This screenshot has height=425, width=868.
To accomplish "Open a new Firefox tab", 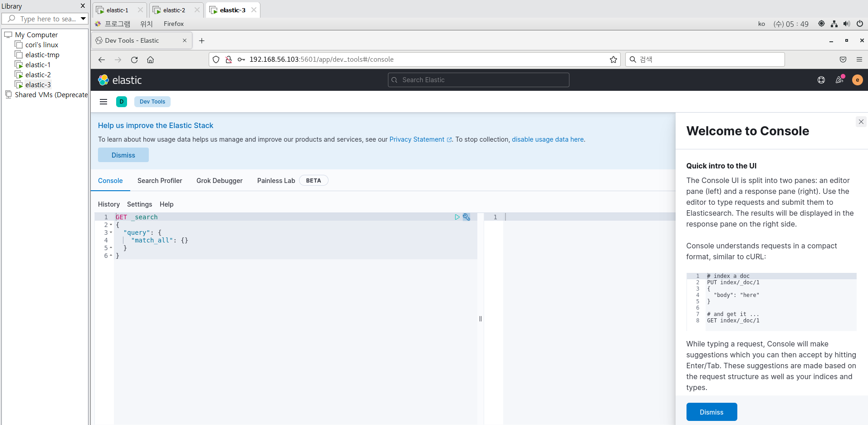I will pos(202,40).
